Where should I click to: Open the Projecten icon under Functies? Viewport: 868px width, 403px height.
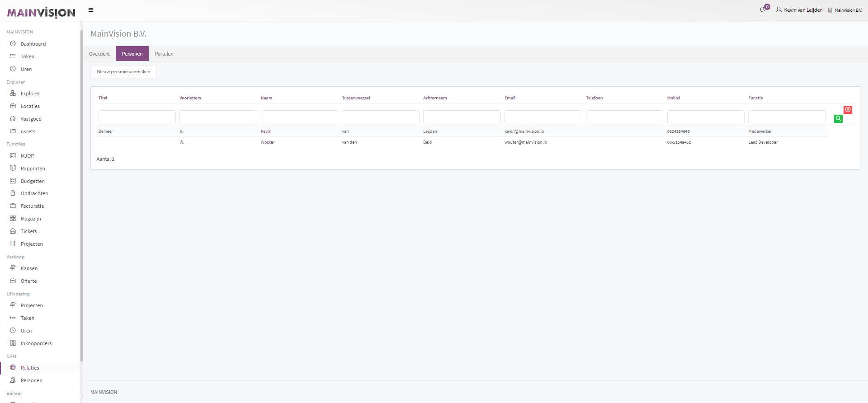[13, 244]
